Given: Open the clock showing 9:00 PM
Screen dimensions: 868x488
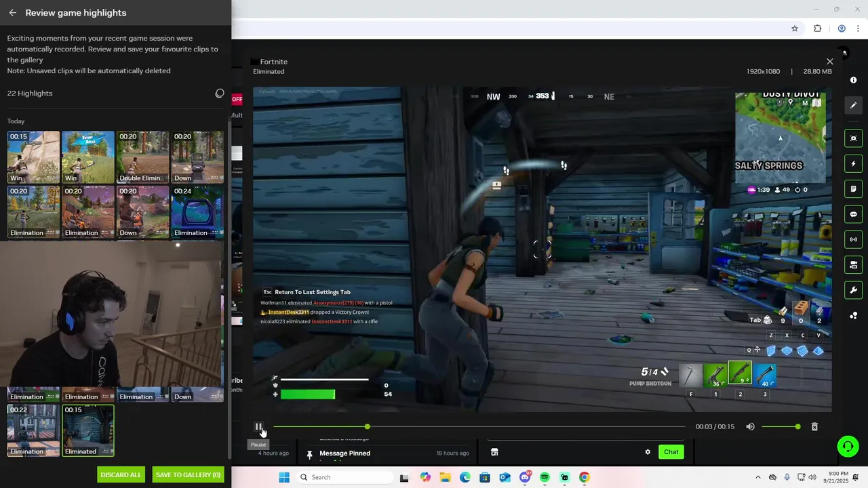Looking at the screenshot, I should point(837,477).
